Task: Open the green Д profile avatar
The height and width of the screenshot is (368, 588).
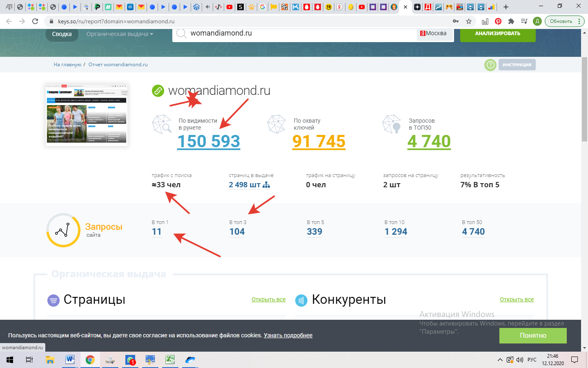Action: [537, 21]
